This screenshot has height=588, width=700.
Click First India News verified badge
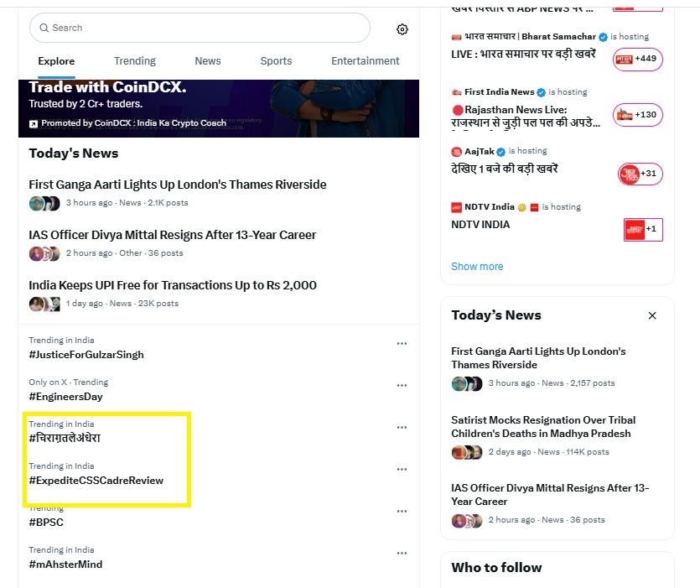541,92
